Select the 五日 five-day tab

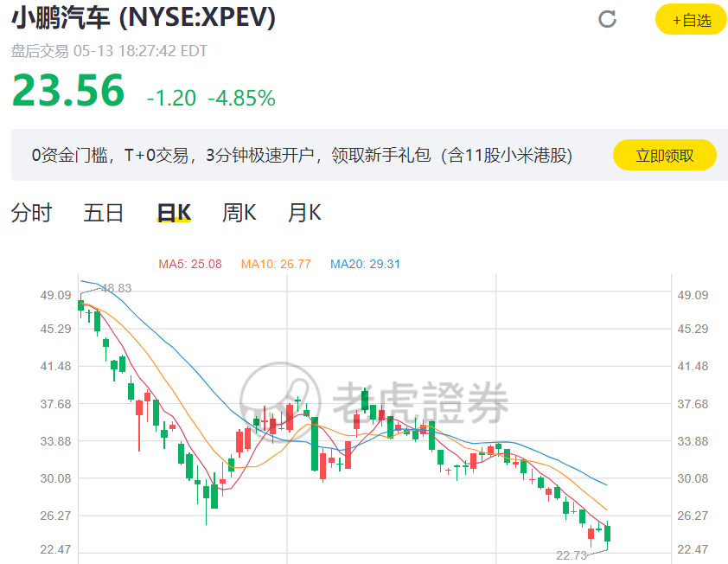(x=104, y=213)
